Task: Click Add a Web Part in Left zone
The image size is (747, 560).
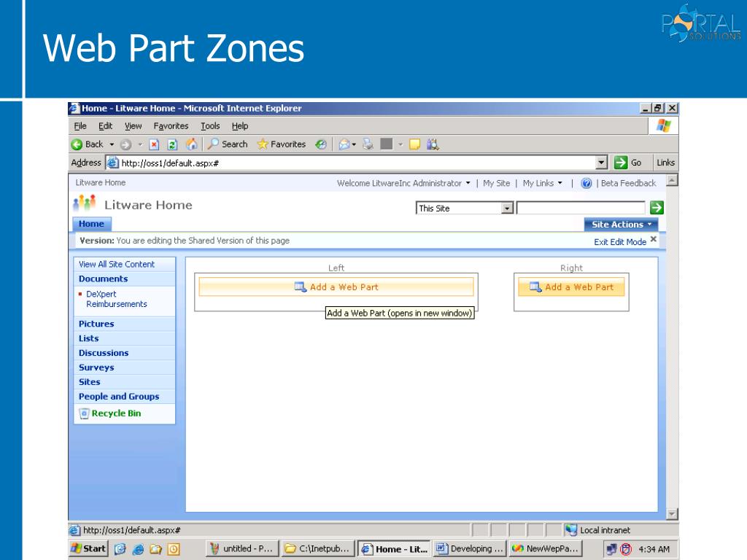Action: pyautogui.click(x=336, y=287)
